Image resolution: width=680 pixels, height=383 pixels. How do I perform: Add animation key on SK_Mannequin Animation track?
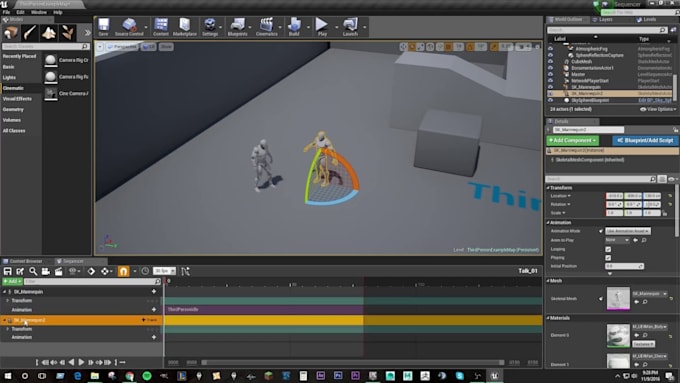pyautogui.click(x=154, y=310)
